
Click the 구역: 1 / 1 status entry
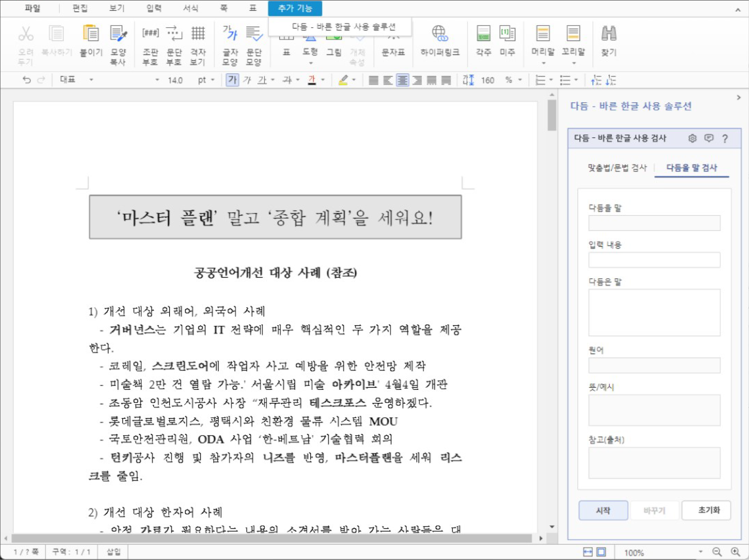point(71,552)
